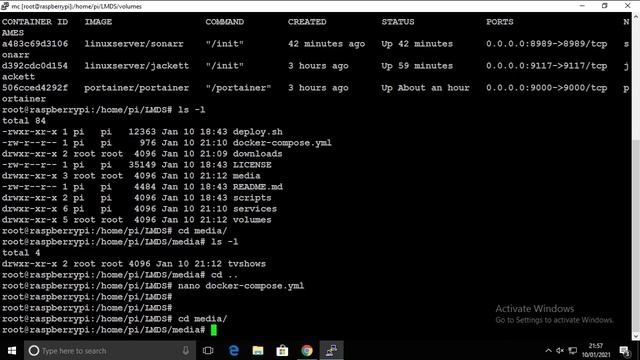Click the terminal vertical scrollbar thumb
This screenshot has width=640, height=360.
(x=636, y=235)
